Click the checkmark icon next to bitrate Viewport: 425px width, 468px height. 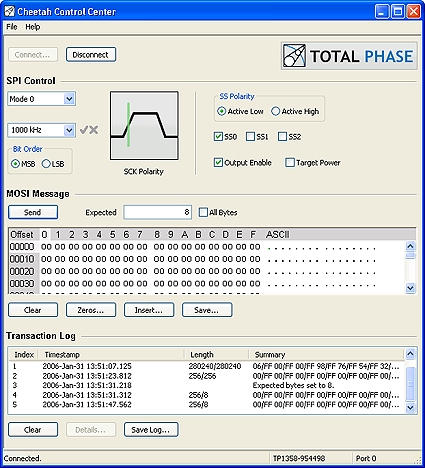84,130
